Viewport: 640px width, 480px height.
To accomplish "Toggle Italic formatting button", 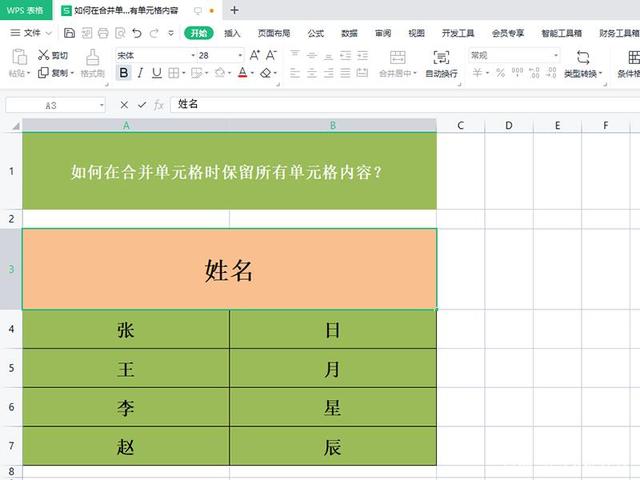I will pos(140,73).
